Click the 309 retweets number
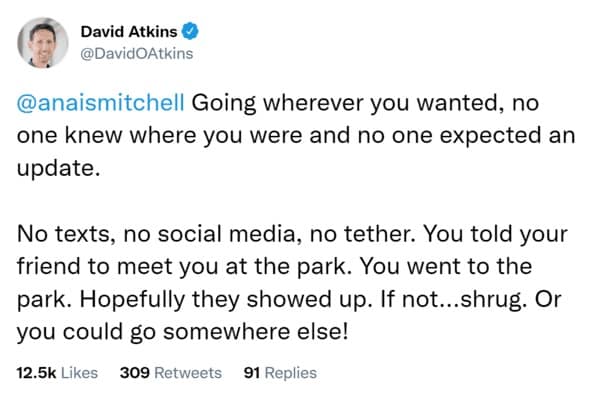Viewport: 600px width, 417px height. [x=134, y=373]
